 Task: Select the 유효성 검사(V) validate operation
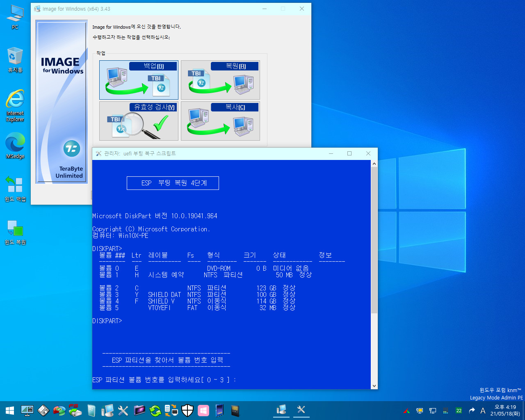click(139, 121)
